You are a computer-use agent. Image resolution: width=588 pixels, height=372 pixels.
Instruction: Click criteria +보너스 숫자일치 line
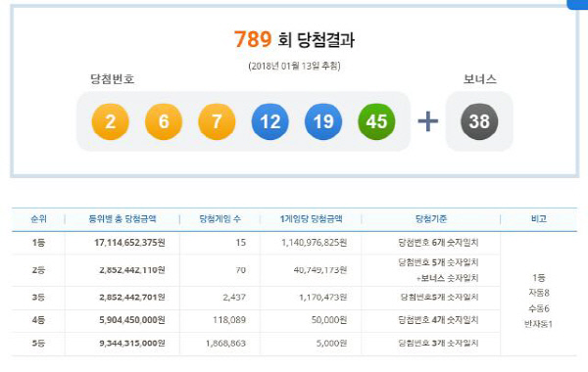tap(448, 278)
